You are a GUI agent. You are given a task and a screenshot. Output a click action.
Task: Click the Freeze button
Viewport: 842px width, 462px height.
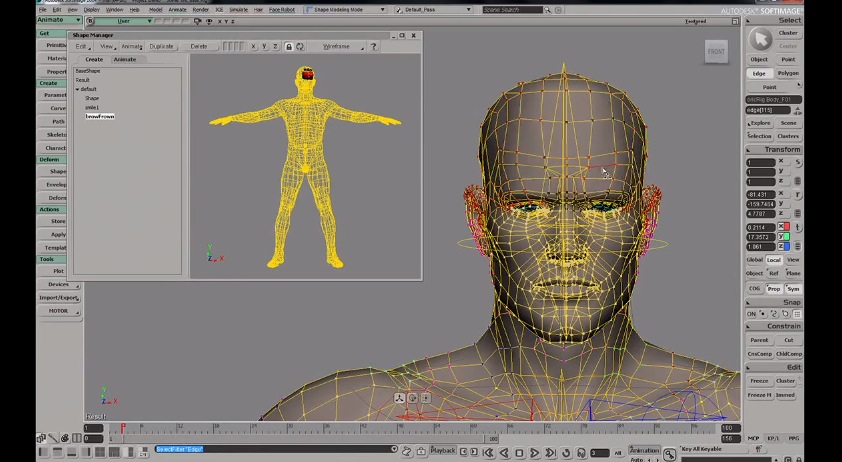pos(759,381)
